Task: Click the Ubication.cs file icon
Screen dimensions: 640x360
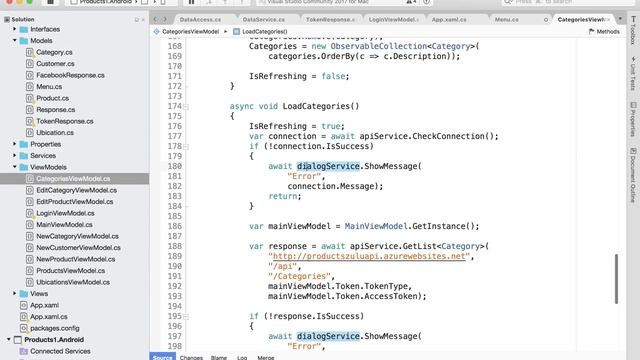Action: pos(30,133)
